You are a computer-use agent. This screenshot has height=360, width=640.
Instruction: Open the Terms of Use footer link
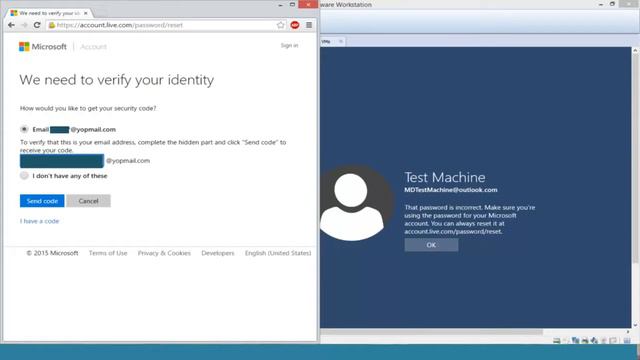[x=108, y=253]
